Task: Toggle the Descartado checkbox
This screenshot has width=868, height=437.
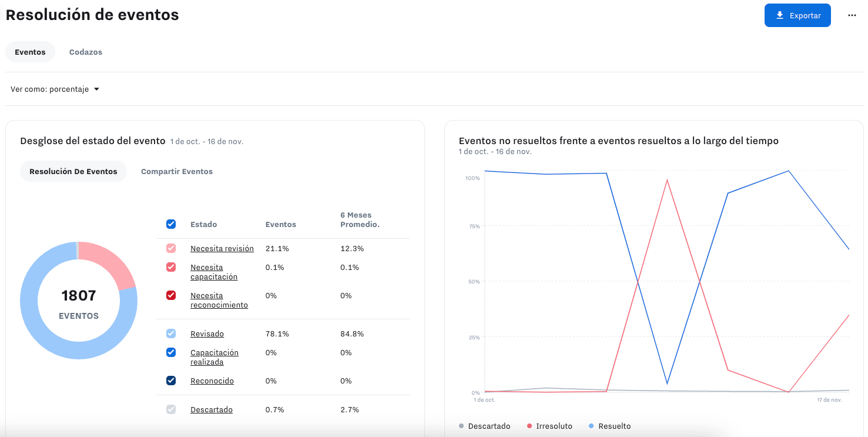Action: pyautogui.click(x=171, y=409)
